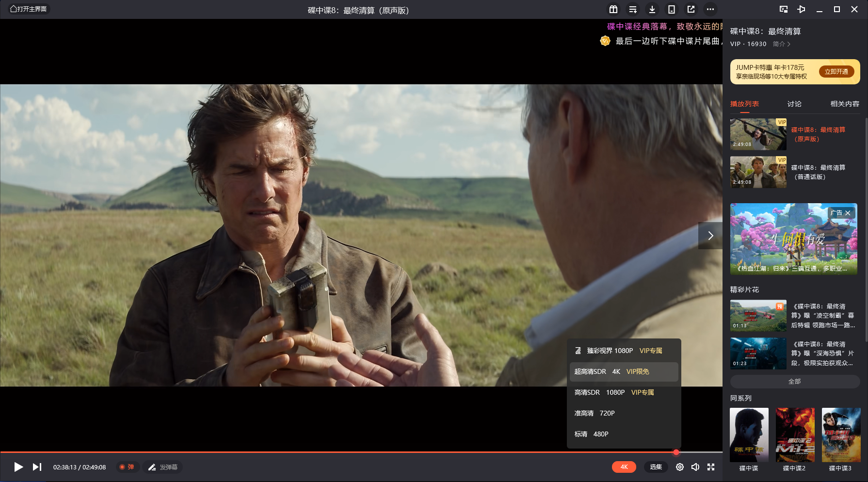Click the red playback progress handle
This screenshot has height=482, width=868.
tap(676, 452)
